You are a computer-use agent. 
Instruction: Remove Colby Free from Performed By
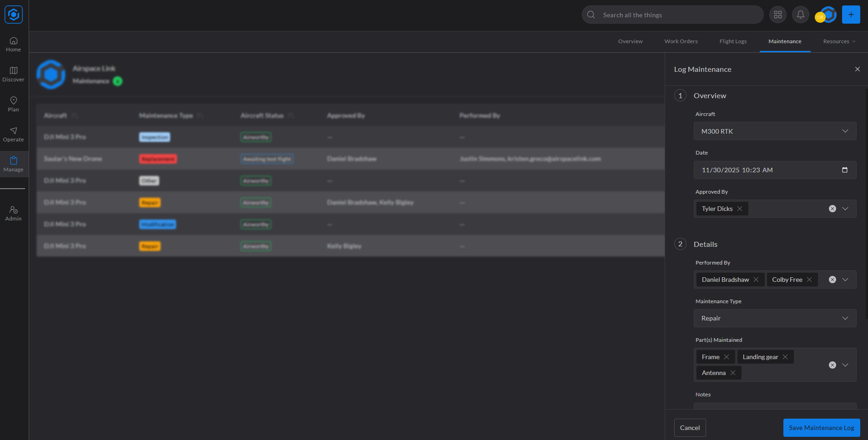pos(809,280)
